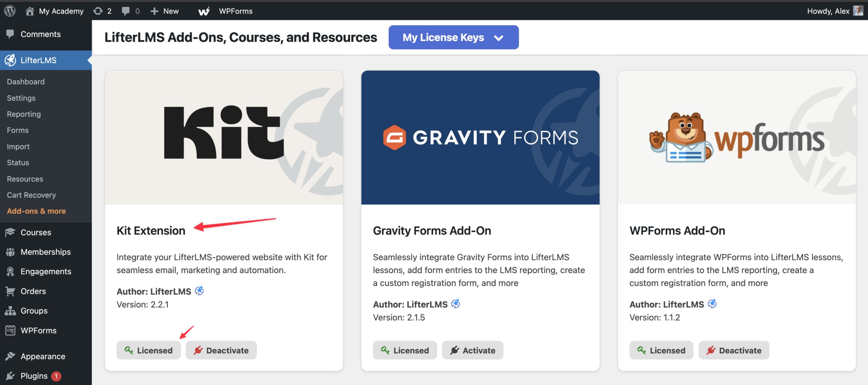The image size is (868, 385).
Task: Click the Courses graduation cap icon
Action: point(10,232)
